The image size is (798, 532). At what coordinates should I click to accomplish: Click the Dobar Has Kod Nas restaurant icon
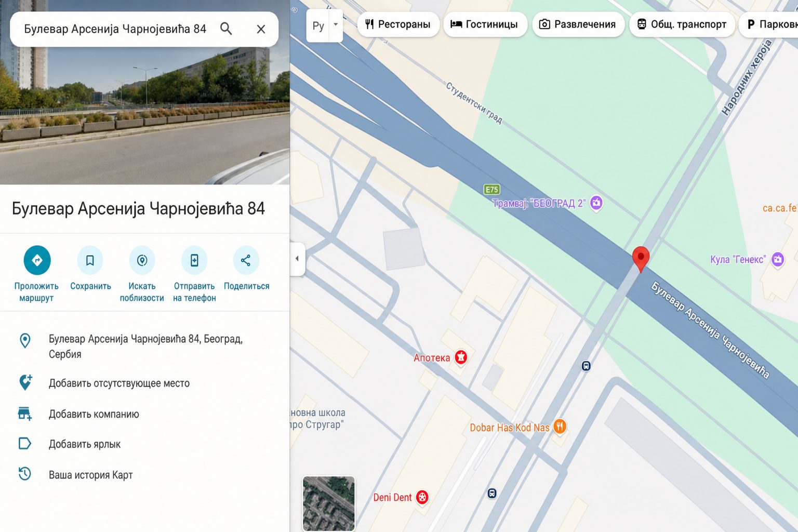coord(560,427)
